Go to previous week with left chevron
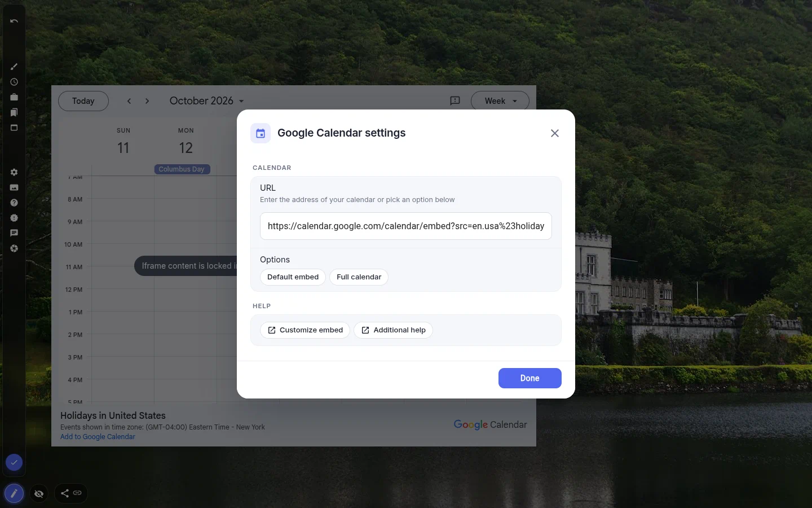This screenshot has width=812, height=508. coord(129,101)
